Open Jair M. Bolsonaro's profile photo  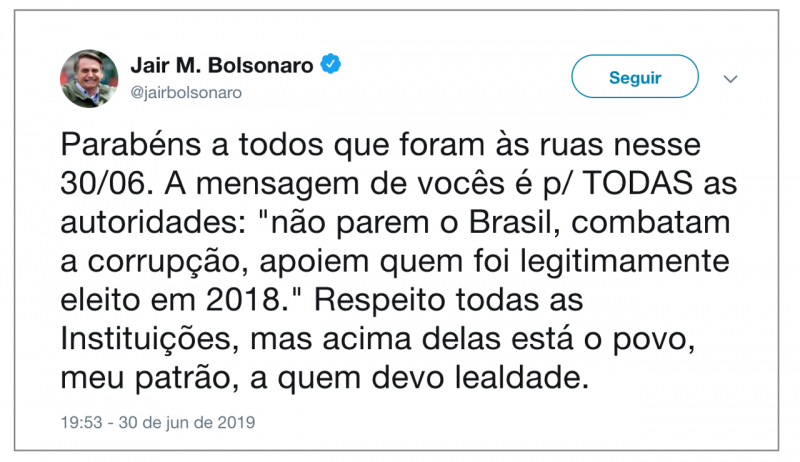click(x=90, y=79)
